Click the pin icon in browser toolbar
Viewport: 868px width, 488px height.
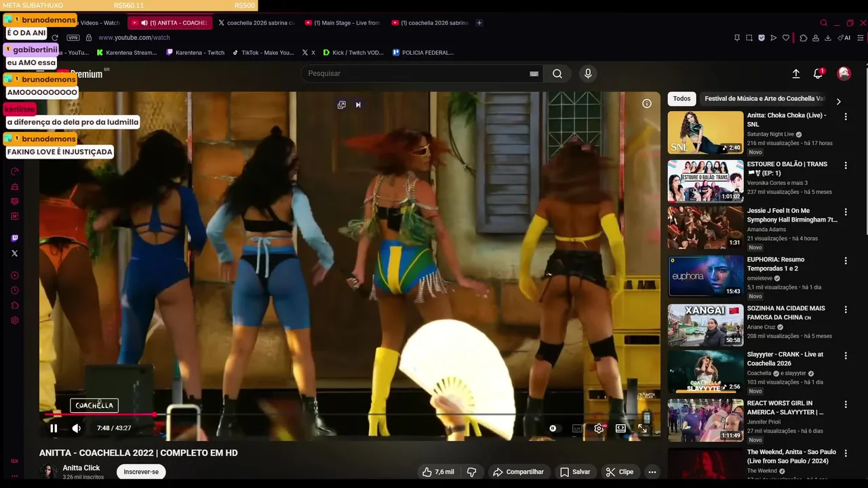(x=737, y=38)
